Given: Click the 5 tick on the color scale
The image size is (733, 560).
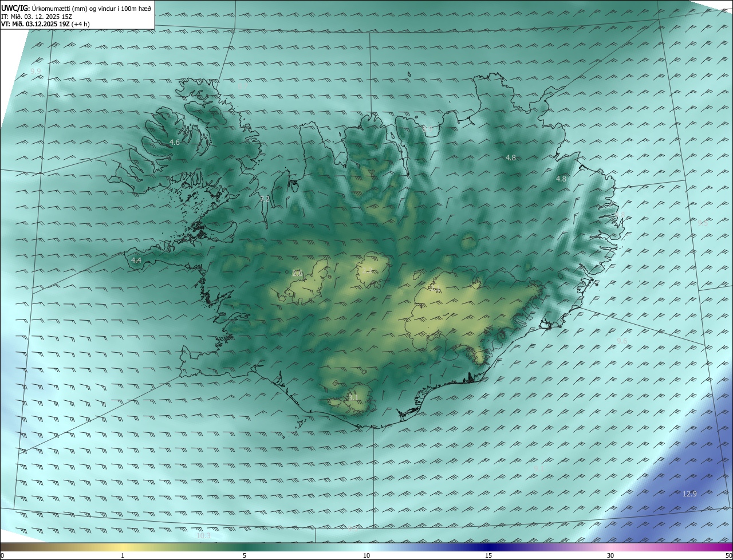Looking at the screenshot, I should (245, 555).
